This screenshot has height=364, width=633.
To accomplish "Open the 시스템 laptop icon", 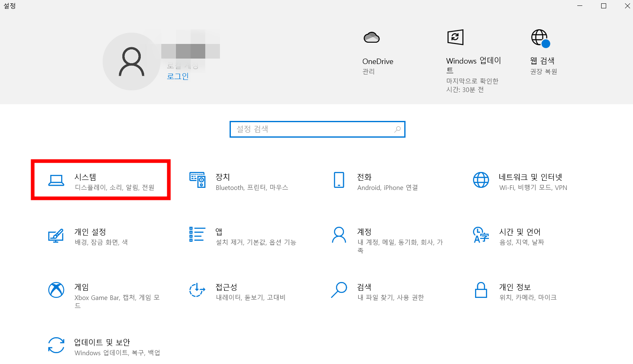I will coord(56,180).
